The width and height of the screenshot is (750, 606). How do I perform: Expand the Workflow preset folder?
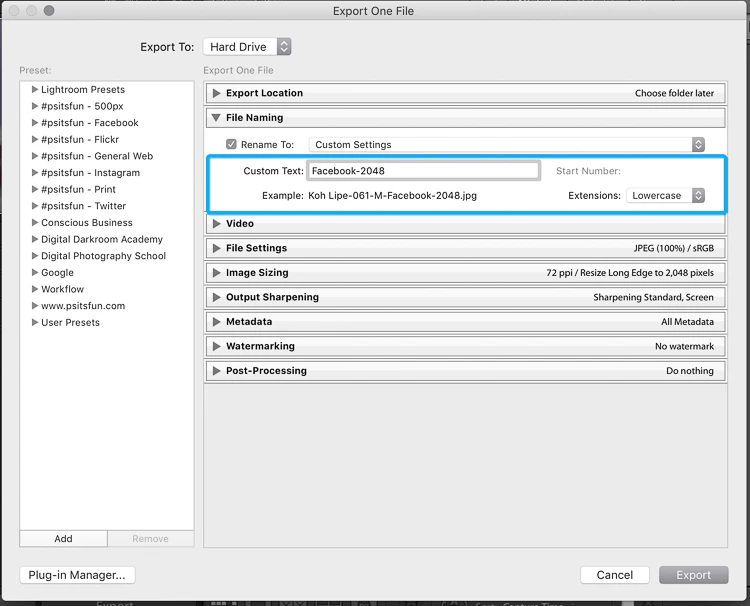click(34, 289)
